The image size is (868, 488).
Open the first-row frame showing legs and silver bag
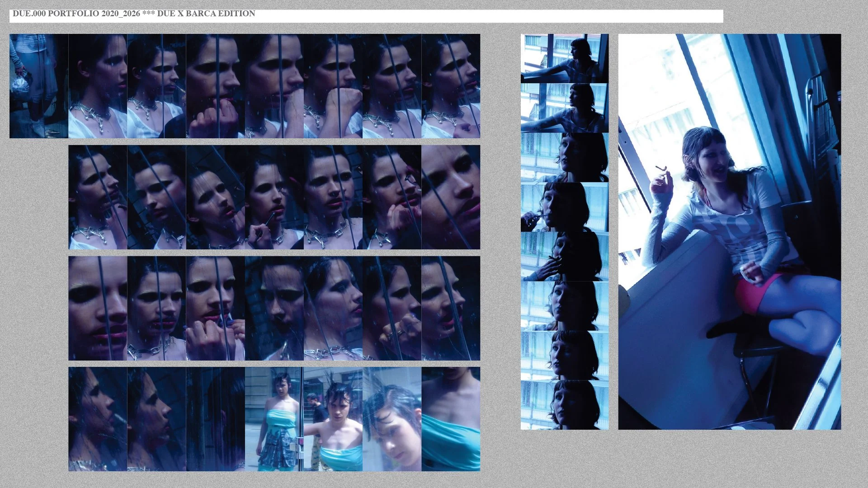pyautogui.click(x=38, y=86)
